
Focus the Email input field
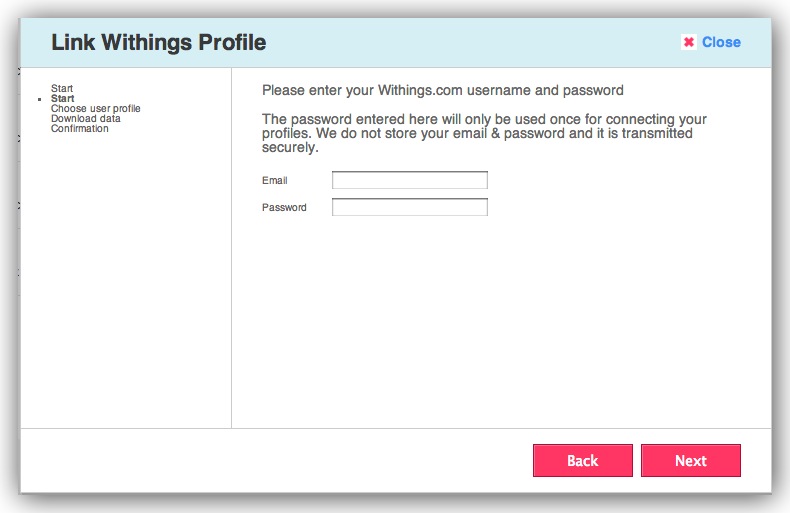[x=409, y=180]
